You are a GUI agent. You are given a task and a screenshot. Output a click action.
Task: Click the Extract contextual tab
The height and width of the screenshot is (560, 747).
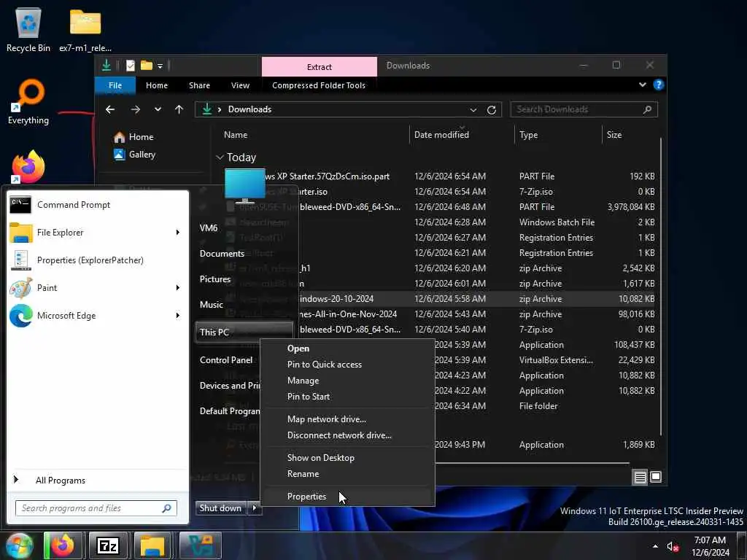point(320,66)
